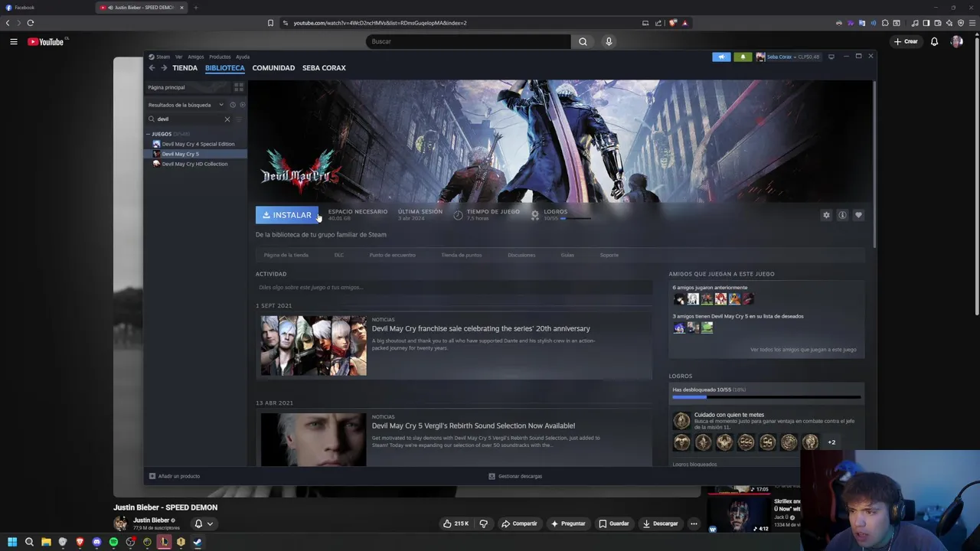This screenshot has width=980, height=551.
Task: Open subscription bell dropdown under Justin Bieber
Action: (x=203, y=523)
